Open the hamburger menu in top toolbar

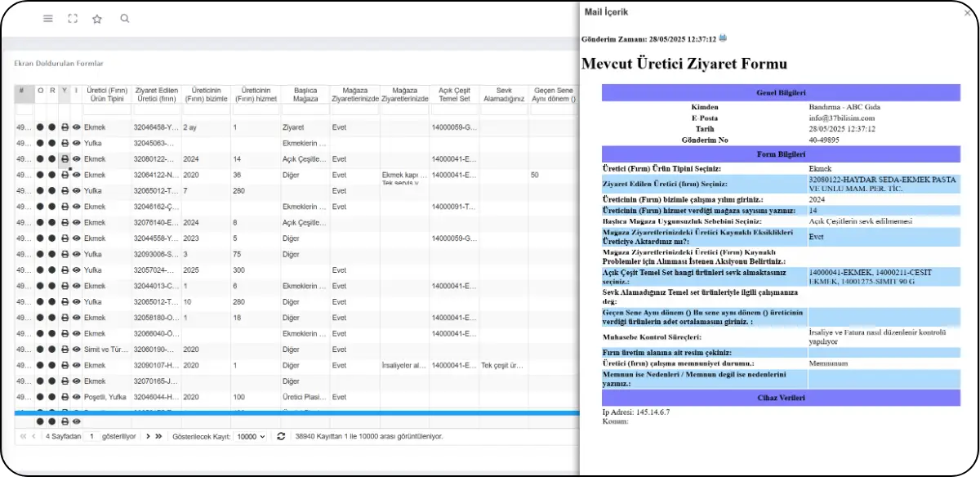pos(48,18)
